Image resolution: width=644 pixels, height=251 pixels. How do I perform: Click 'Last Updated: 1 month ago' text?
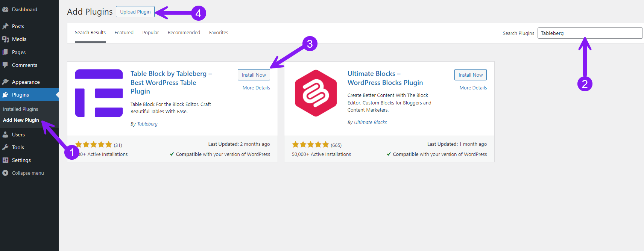[x=457, y=144]
